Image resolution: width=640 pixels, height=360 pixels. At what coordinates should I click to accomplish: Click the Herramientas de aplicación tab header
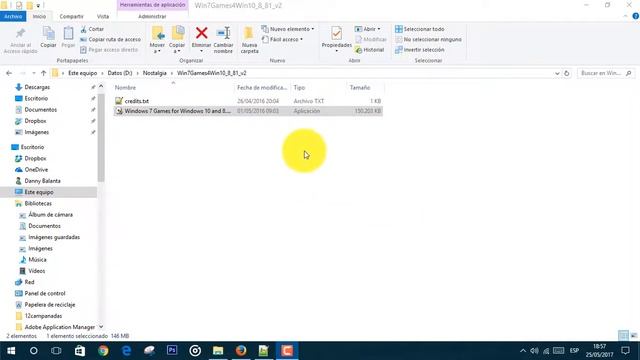[152, 5]
